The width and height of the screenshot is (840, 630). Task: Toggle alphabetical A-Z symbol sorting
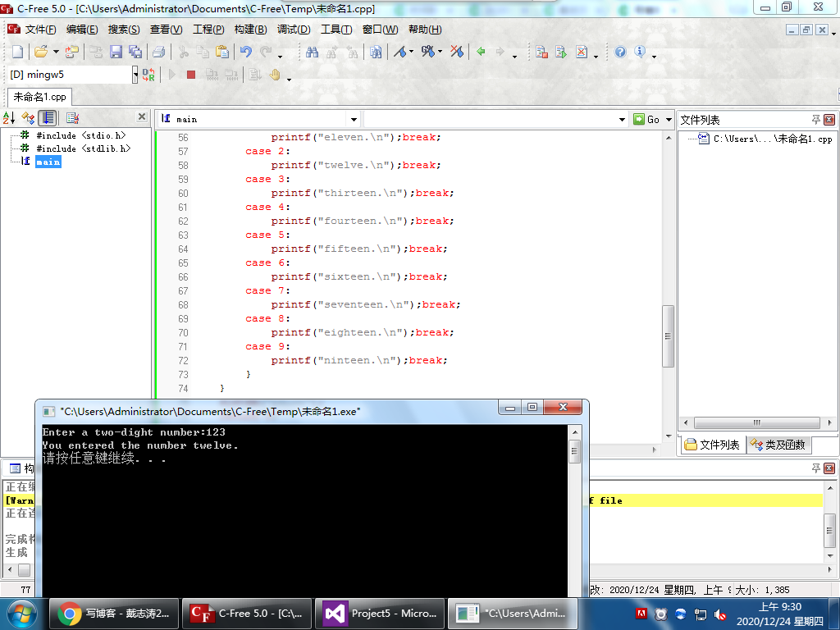tap(9, 118)
